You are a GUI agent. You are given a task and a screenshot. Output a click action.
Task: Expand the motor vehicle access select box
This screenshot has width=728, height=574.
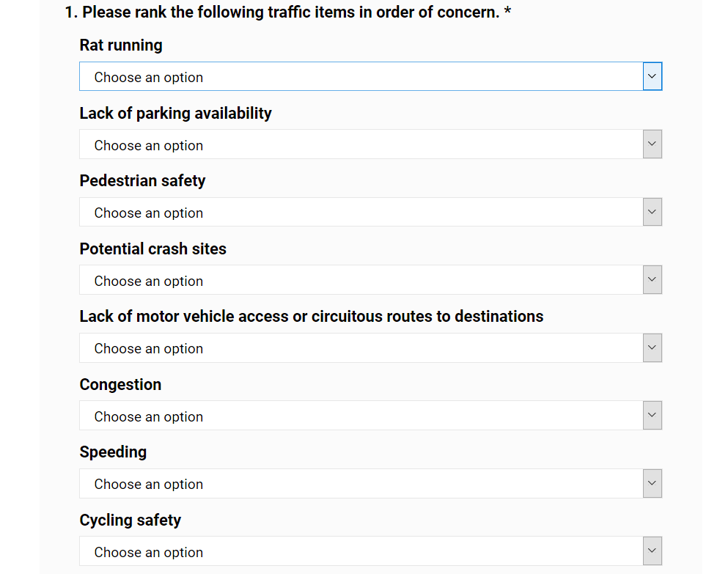pyautogui.click(x=361, y=348)
